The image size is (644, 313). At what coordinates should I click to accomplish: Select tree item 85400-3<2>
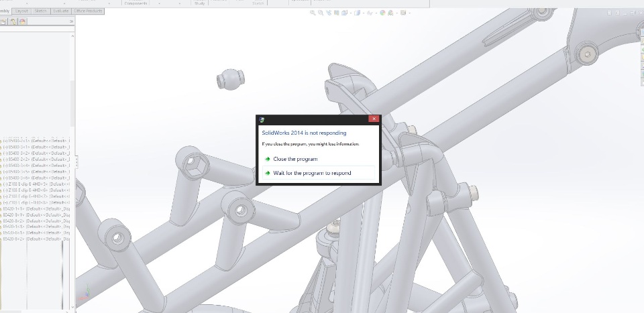(36, 153)
